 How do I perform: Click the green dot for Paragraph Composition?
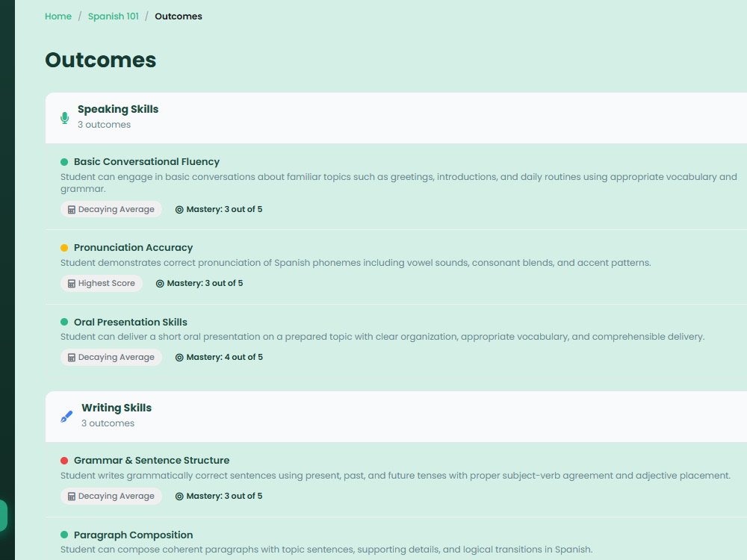pyautogui.click(x=64, y=535)
